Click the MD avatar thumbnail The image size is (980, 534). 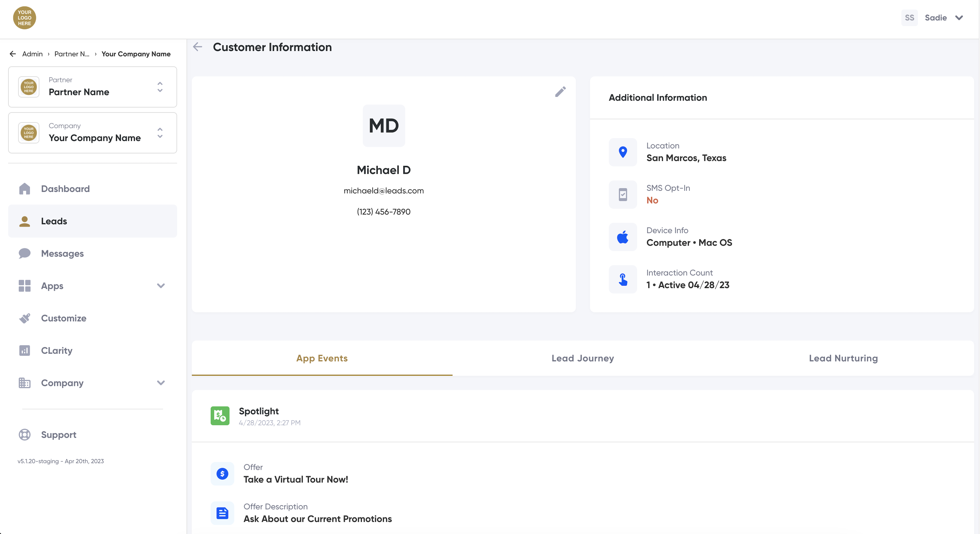pos(383,126)
